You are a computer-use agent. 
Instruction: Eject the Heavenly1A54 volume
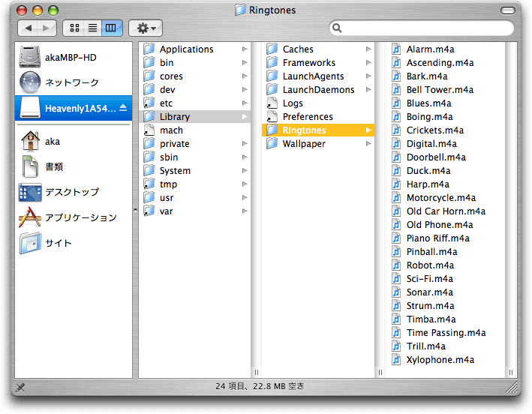point(123,108)
